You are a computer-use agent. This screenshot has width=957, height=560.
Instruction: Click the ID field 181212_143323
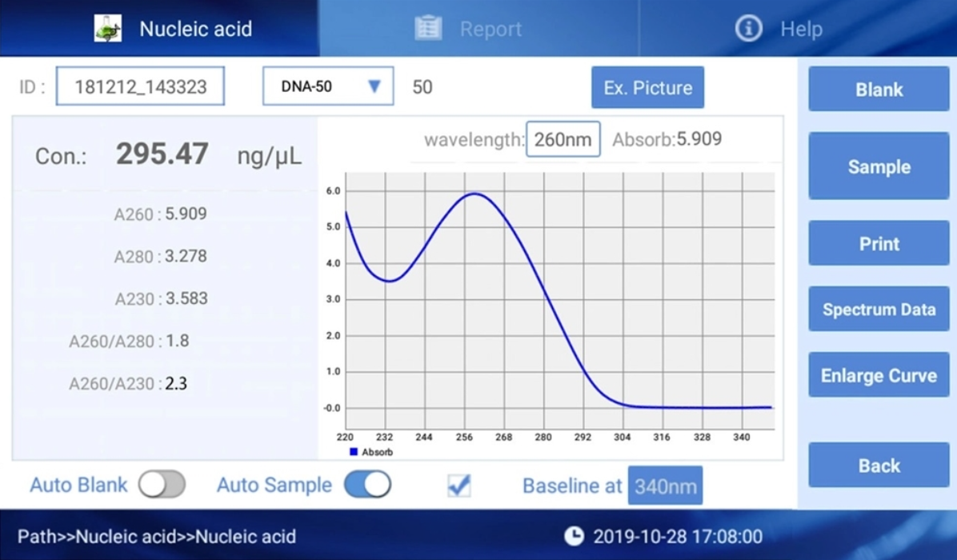pos(140,86)
